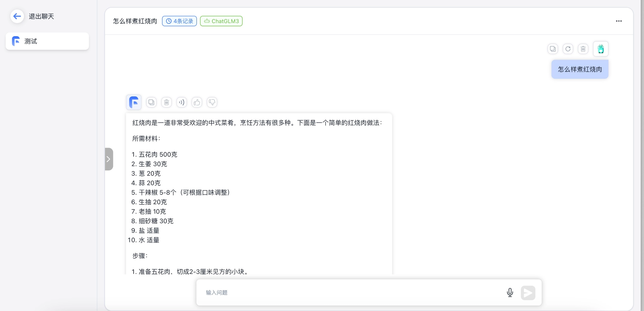Viewport: 644px width, 311px height.
Task: Delete the assistant's message
Action: [x=166, y=102]
